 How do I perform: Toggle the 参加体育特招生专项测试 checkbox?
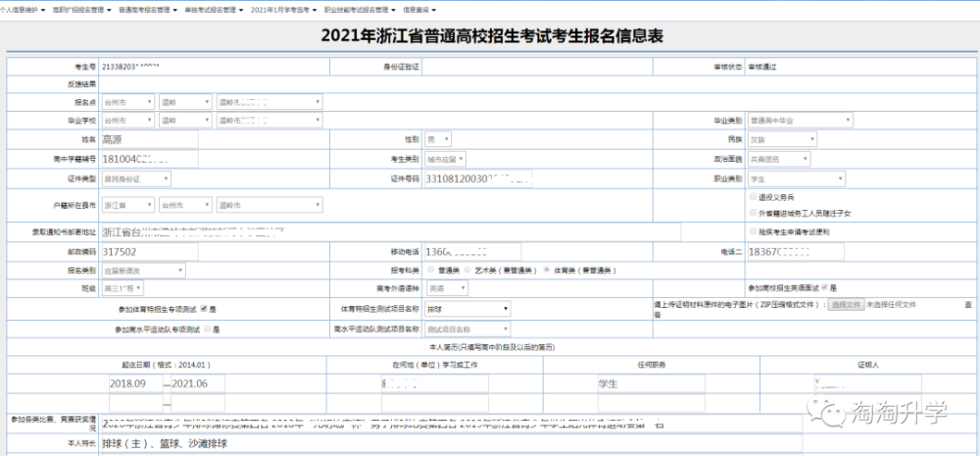pyautogui.click(x=205, y=308)
